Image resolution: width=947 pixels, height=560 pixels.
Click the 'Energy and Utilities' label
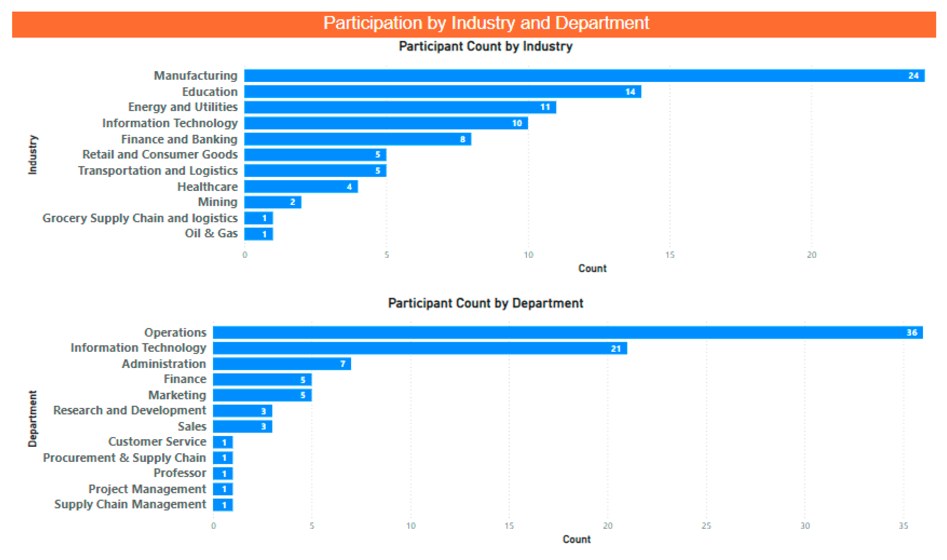[x=183, y=107]
